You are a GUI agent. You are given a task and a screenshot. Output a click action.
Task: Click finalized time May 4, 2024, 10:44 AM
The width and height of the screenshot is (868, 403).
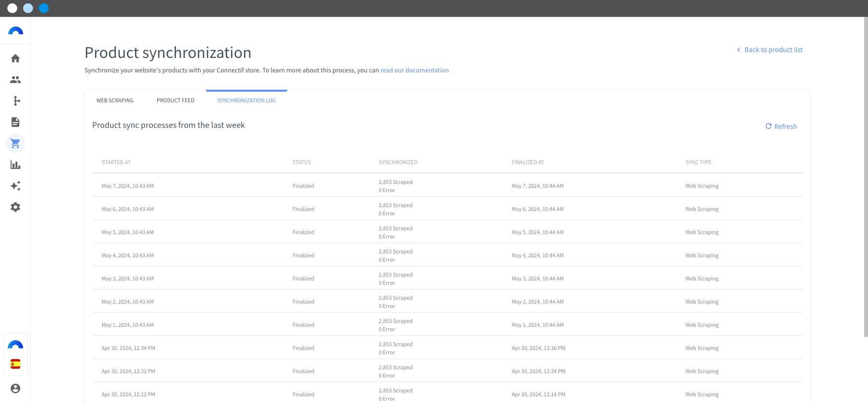point(538,255)
